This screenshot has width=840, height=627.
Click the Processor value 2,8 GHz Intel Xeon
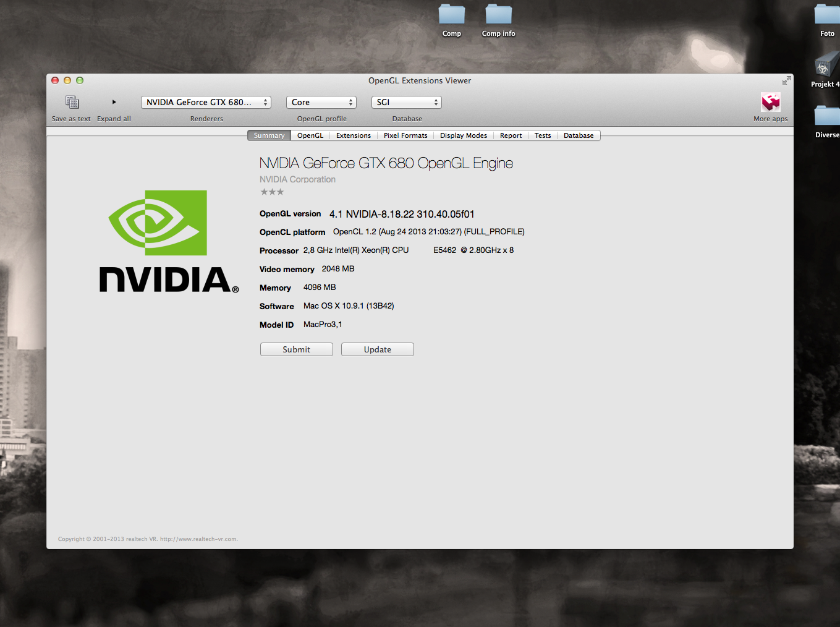[409, 250]
